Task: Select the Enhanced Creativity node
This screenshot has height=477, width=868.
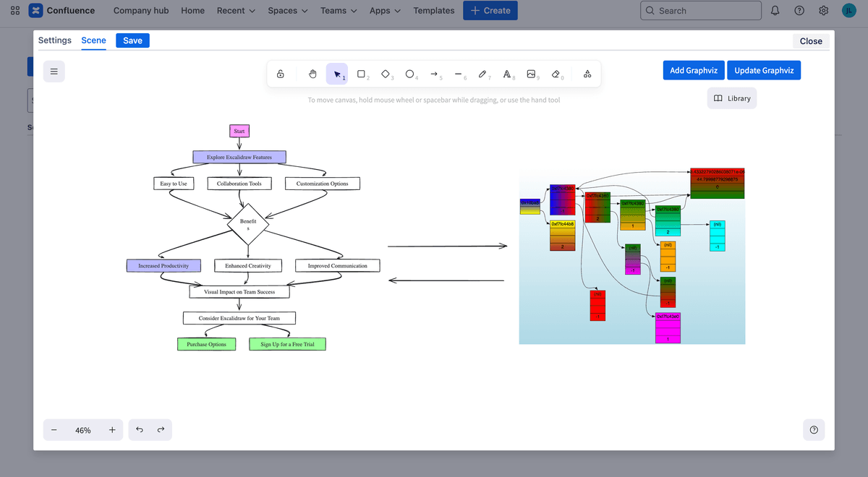Action: tap(248, 266)
